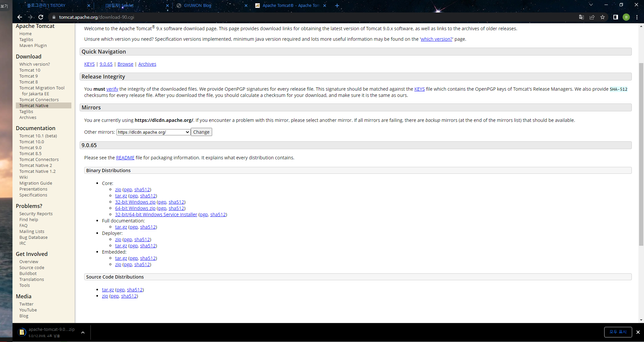644x342 pixels.
Task: Open the Other mirrors dropdown
Action: point(153,132)
